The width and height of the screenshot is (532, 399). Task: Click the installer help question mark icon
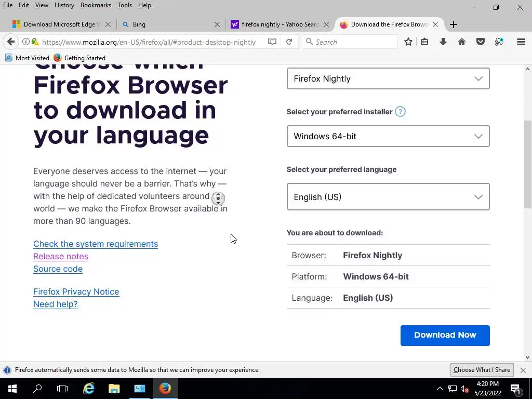point(401,111)
